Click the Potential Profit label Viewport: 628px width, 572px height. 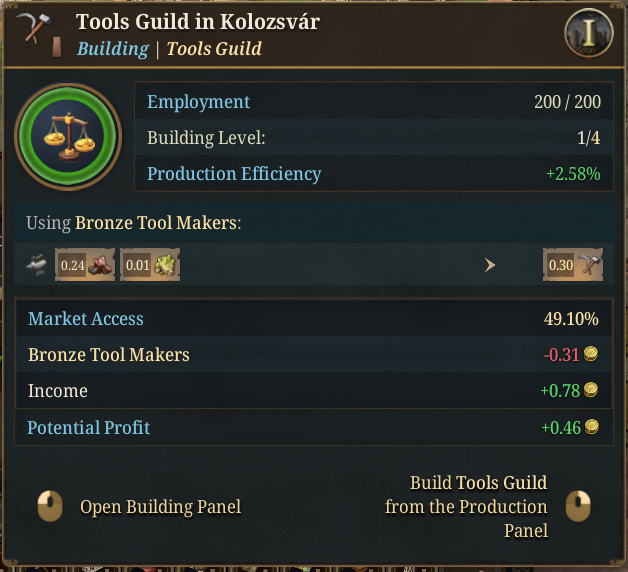(89, 428)
